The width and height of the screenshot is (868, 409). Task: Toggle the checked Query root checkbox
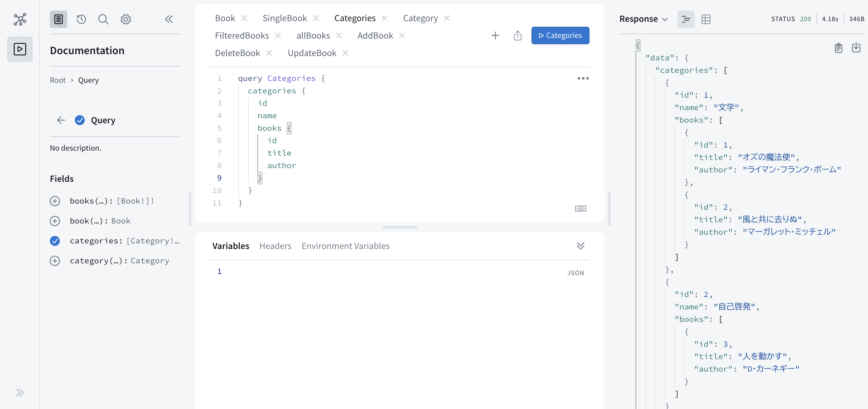pyautogui.click(x=80, y=120)
